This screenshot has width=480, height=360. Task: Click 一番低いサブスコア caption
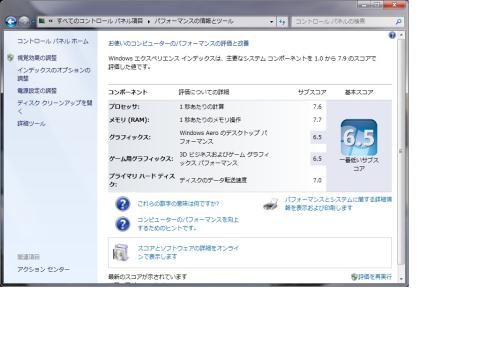(x=359, y=164)
